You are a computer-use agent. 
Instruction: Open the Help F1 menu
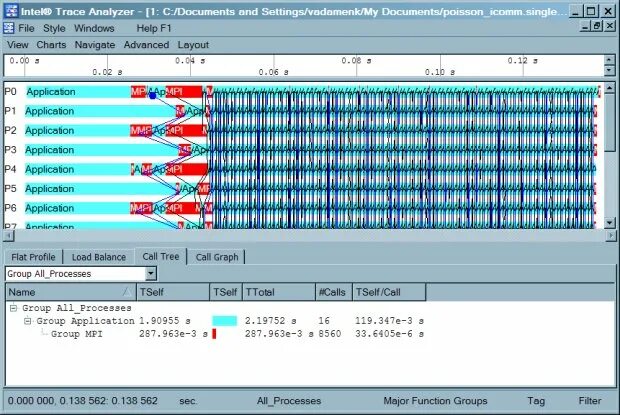point(154,28)
